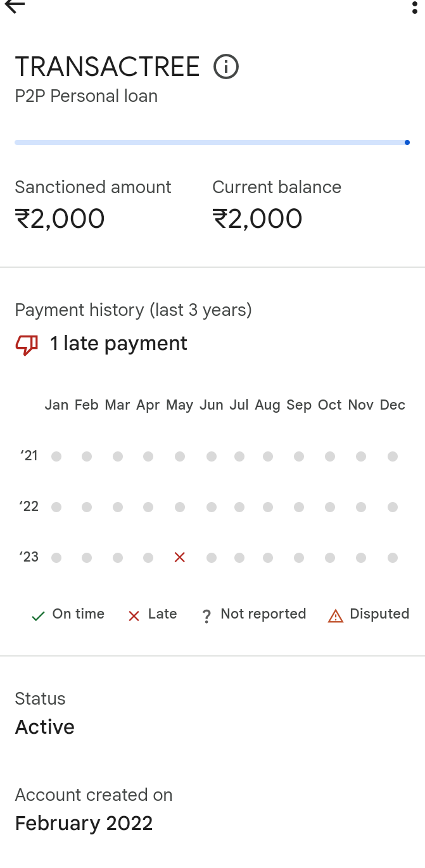Click the TRANSACTREE loan title
The height and width of the screenshot is (868, 425).
107,67
